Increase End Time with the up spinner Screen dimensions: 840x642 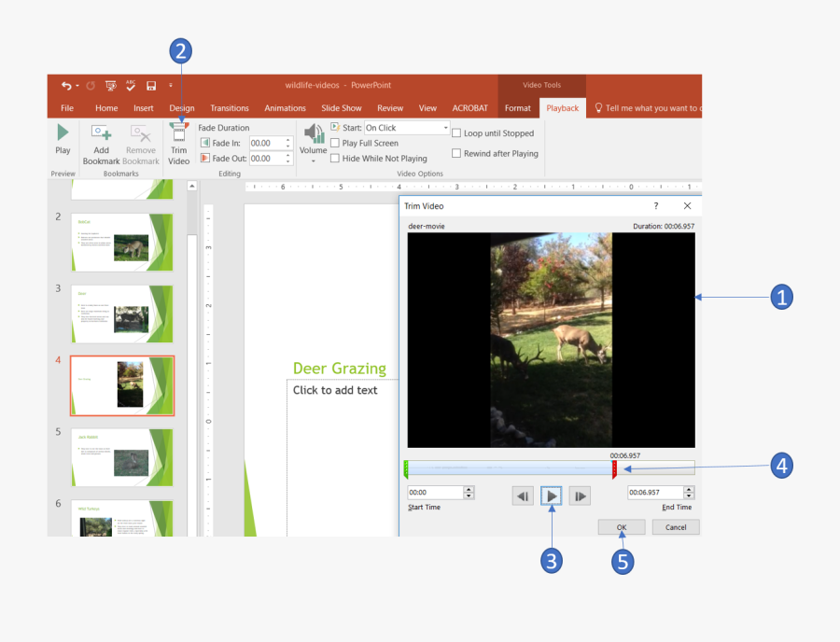(x=690, y=489)
